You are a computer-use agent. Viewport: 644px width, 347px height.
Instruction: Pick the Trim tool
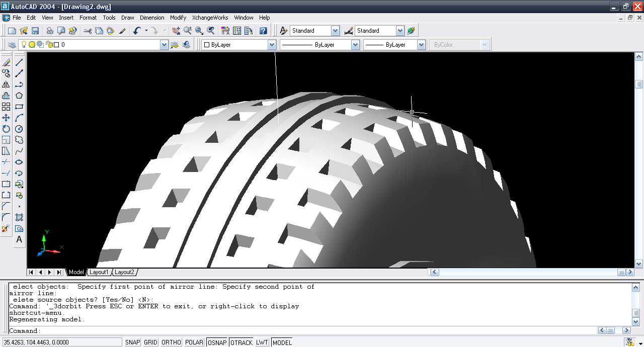6,162
